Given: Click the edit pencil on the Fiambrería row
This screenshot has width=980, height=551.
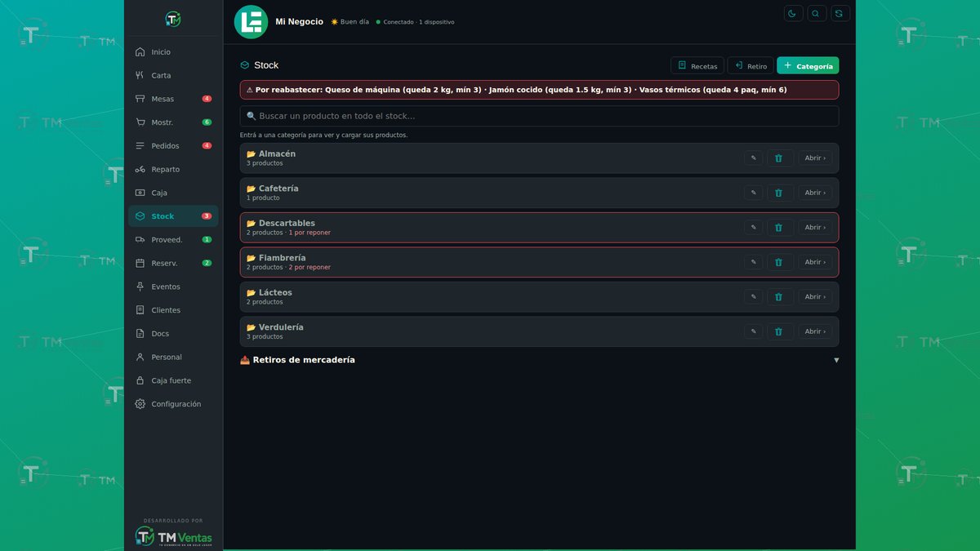Looking at the screenshot, I should coord(753,262).
